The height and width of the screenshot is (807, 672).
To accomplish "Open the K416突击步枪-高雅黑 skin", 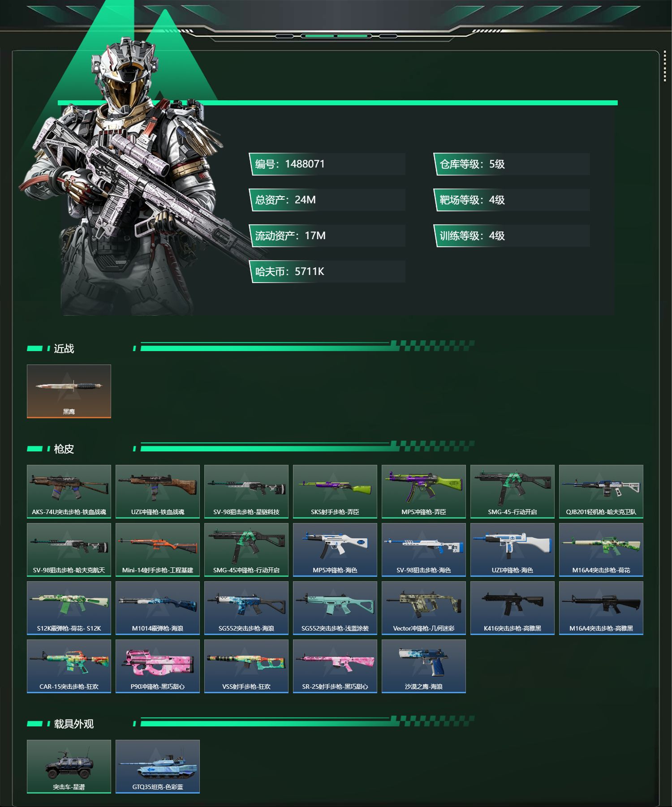I will [x=513, y=608].
